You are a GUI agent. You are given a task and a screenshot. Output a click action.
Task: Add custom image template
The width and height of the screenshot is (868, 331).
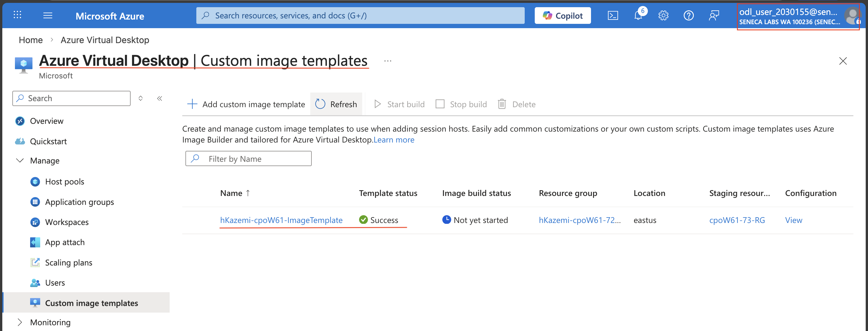246,104
